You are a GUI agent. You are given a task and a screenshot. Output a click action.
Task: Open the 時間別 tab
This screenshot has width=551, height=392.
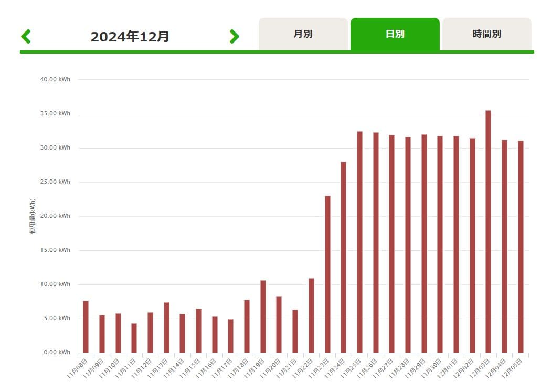coord(486,34)
